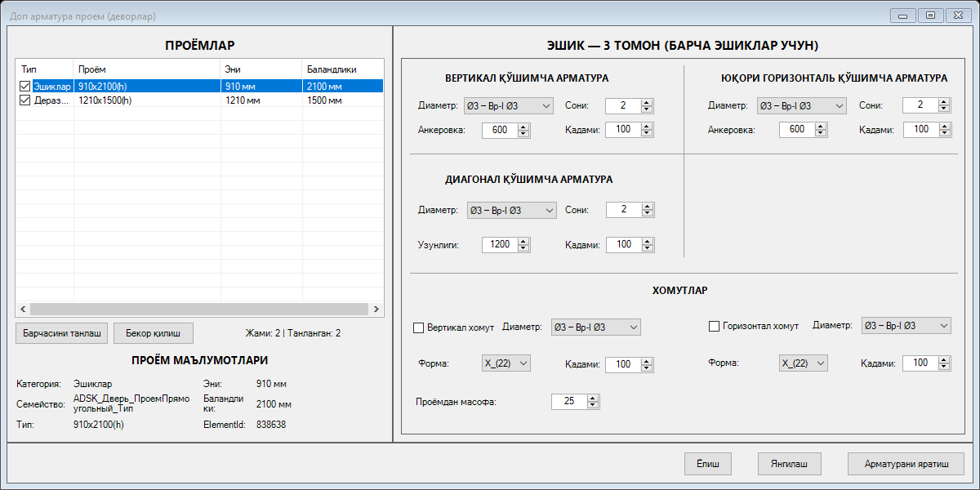Toggle the Дераз... row checkbox
This screenshot has height=490, width=980.
(25, 100)
